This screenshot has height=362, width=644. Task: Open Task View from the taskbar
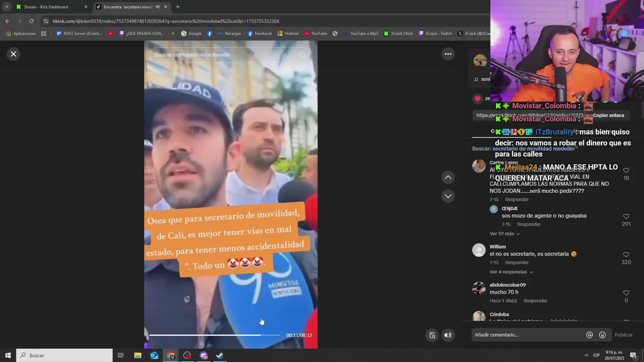point(121,355)
